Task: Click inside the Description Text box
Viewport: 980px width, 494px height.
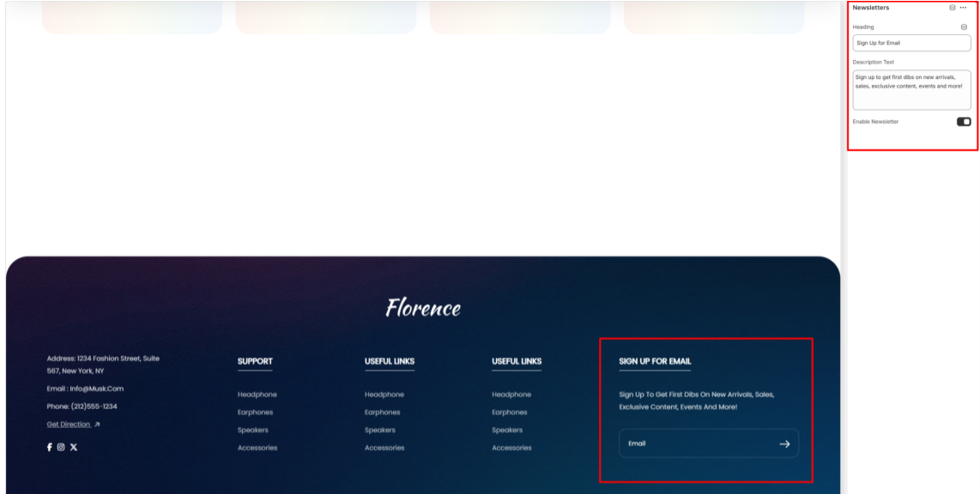Action: coord(910,90)
